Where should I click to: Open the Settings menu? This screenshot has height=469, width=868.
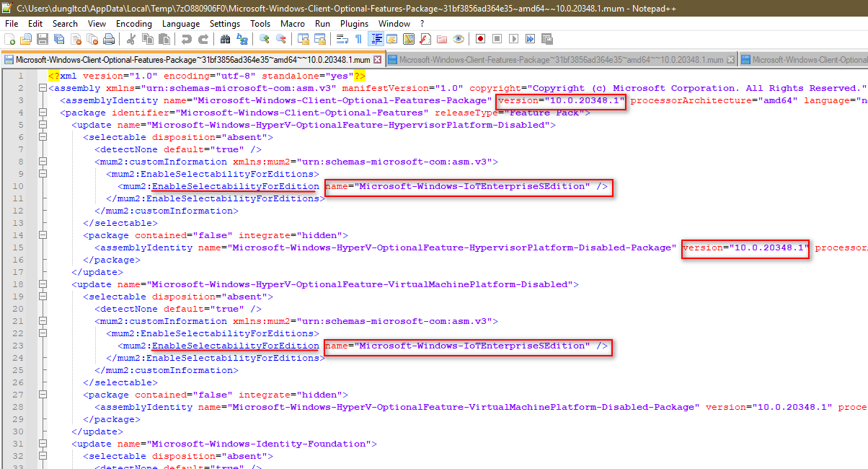225,23
